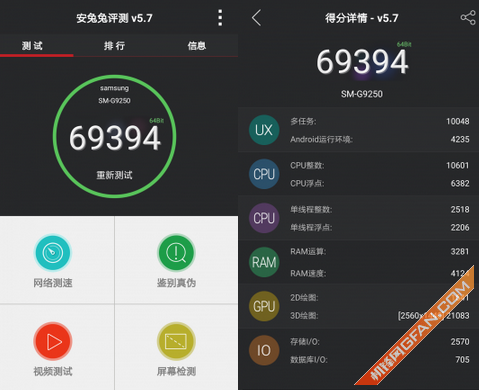This screenshot has height=390, width=479.
Task: Tap the 得分详情 - v5.7 title
Action: pyautogui.click(x=362, y=18)
